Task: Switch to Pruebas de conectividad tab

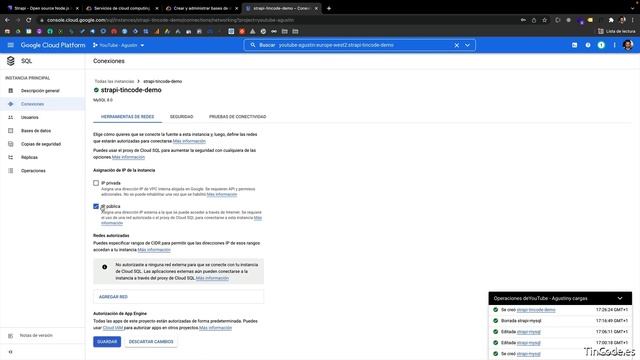Action: pyautogui.click(x=238, y=117)
